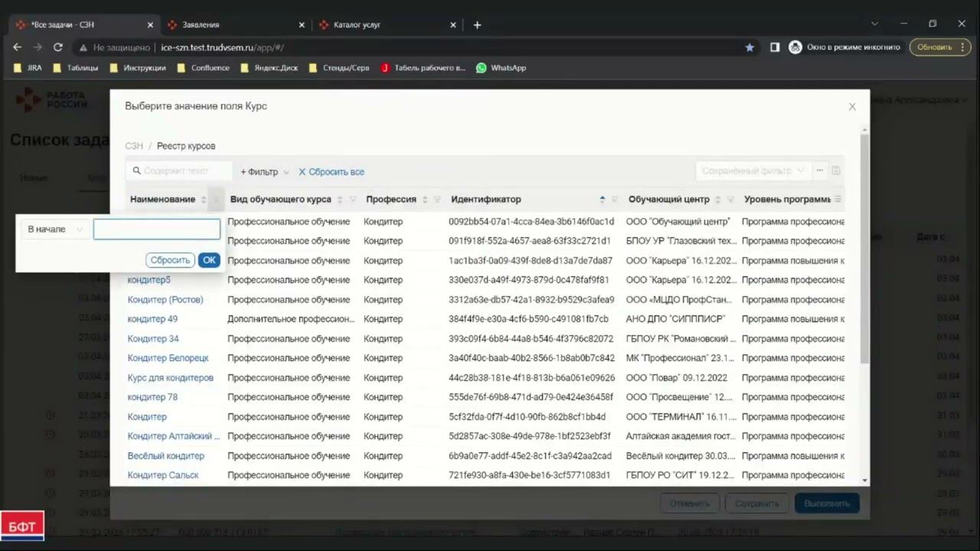Open the Яндекс.Диск bookmark folder

point(269,67)
